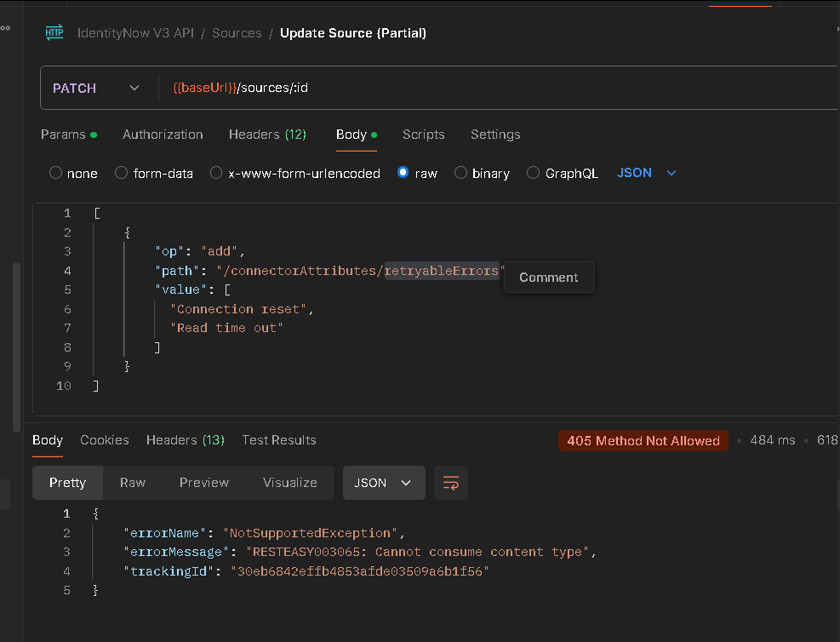The image size is (840, 642).
Task: Click the Sources breadcrumb link
Action: click(237, 33)
